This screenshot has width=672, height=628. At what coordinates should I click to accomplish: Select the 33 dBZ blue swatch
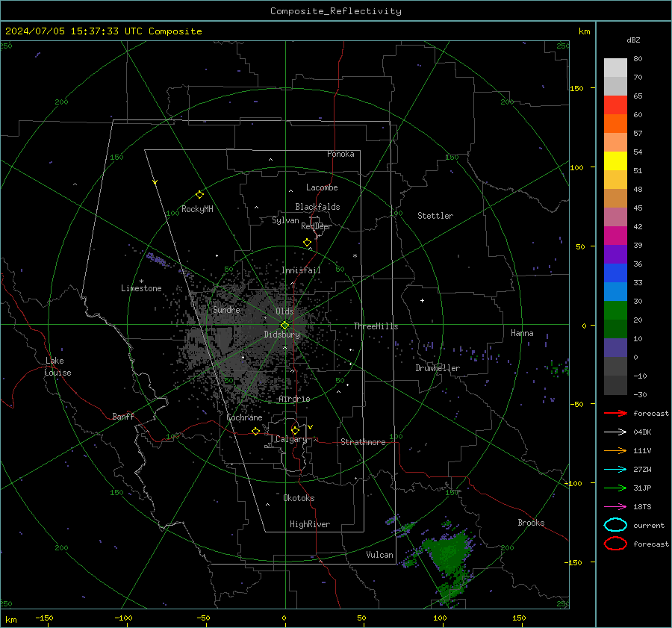point(615,291)
